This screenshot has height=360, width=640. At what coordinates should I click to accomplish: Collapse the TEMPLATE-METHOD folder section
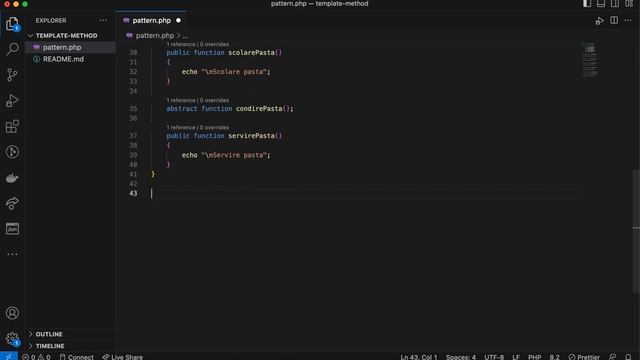66,36
